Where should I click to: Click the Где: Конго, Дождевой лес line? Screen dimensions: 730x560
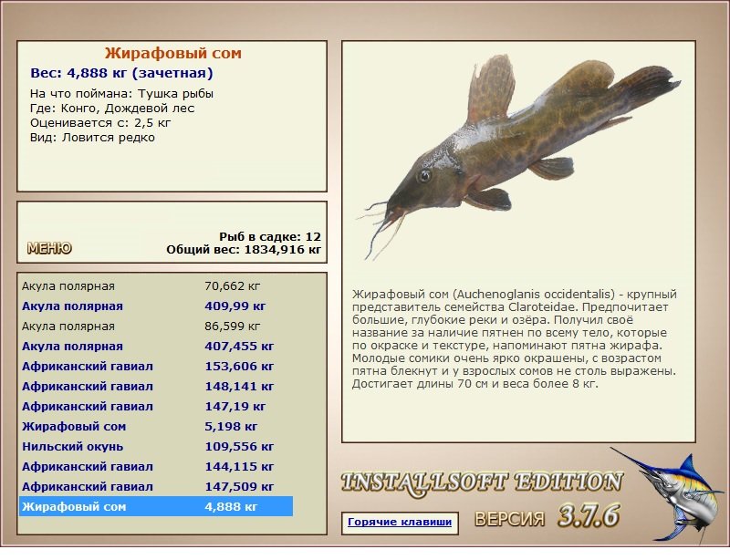coord(112,109)
